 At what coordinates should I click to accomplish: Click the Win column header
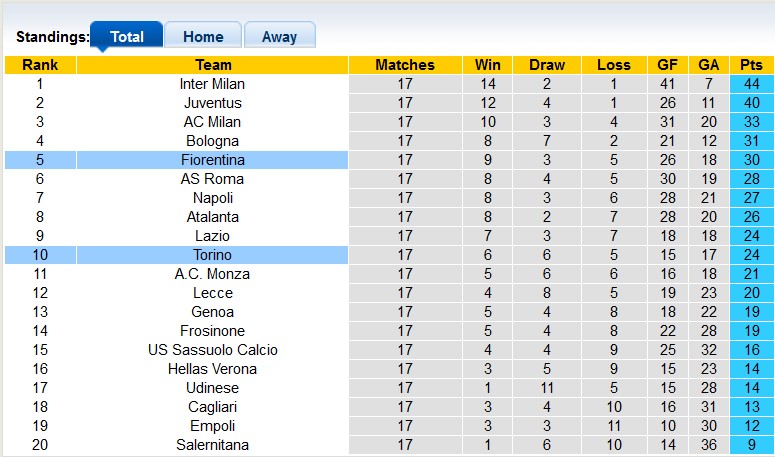pyautogui.click(x=490, y=65)
